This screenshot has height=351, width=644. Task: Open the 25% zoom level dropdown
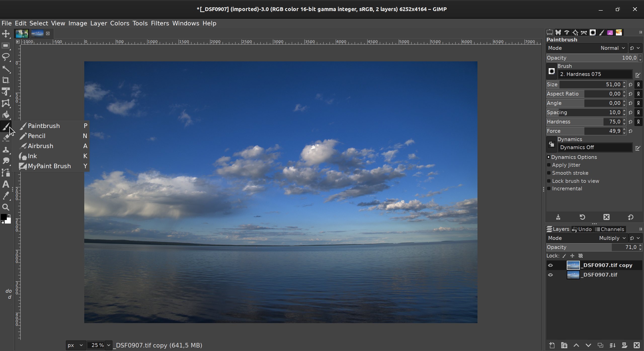point(109,345)
